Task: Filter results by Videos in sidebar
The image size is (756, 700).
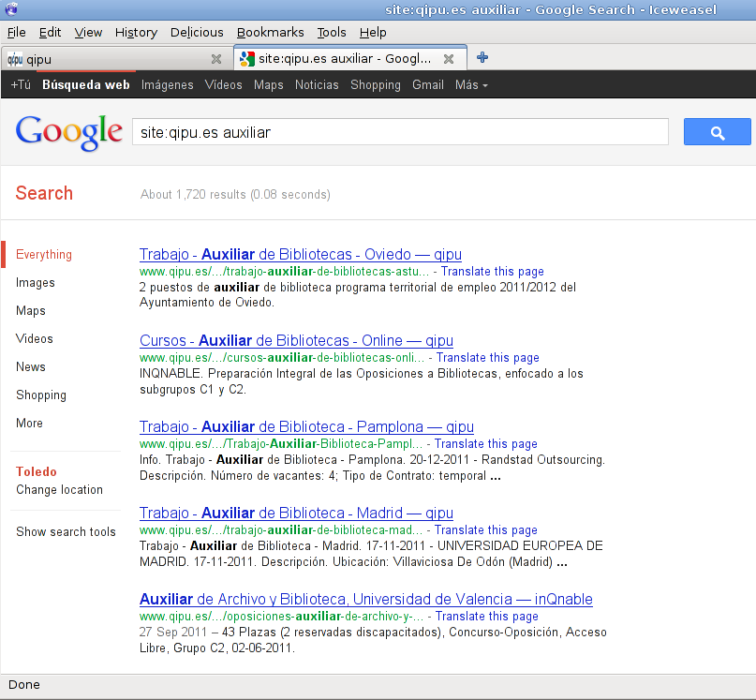Action: (35, 338)
